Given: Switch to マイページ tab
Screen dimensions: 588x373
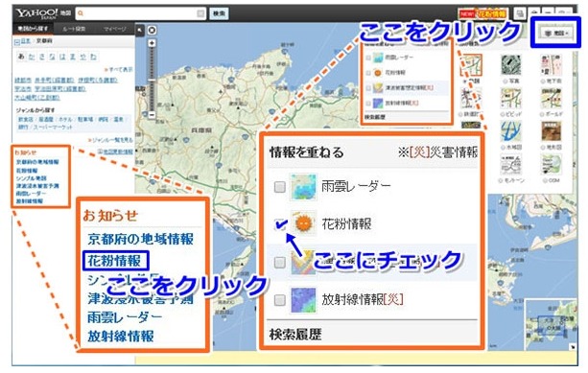Looking at the screenshot, I should click(x=114, y=29).
